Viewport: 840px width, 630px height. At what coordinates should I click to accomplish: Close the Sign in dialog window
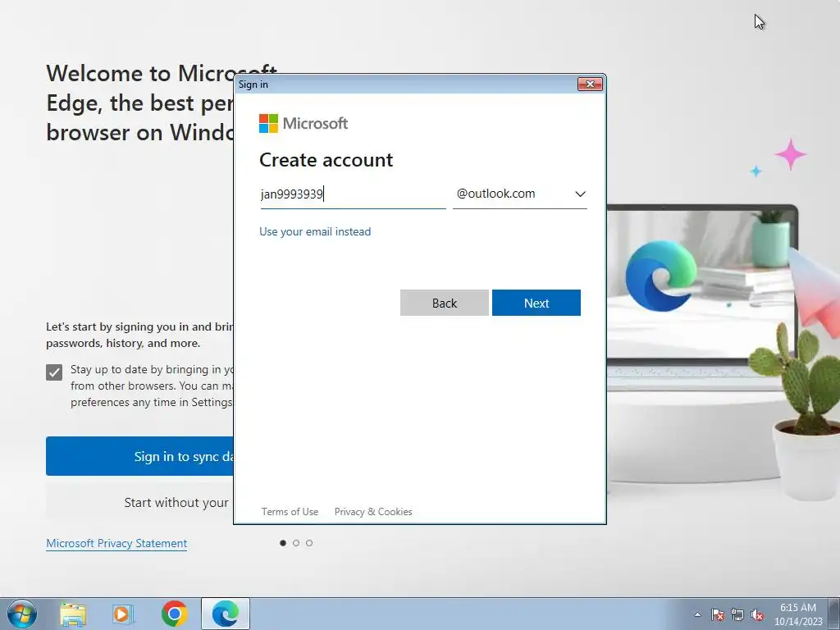coord(590,84)
